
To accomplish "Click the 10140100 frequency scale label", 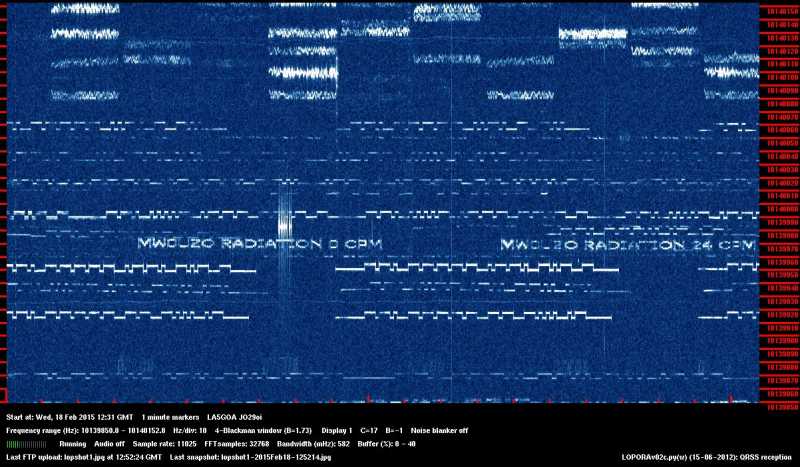I will pos(781,76).
